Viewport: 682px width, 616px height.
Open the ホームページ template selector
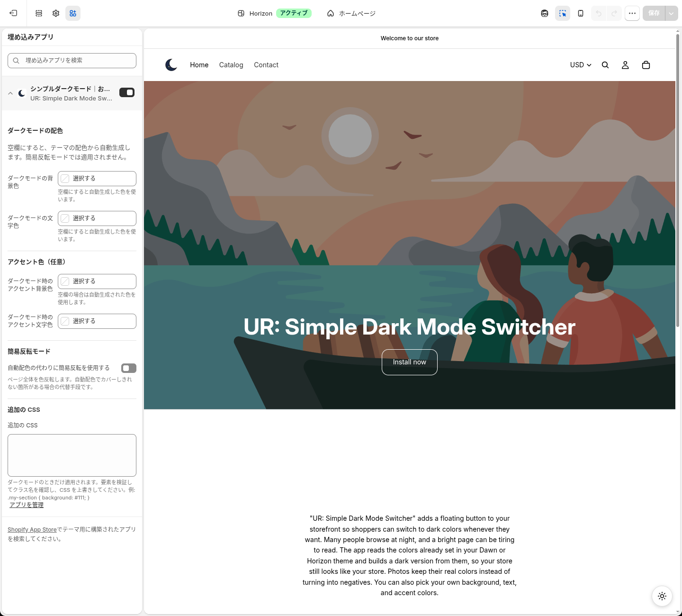[x=351, y=13]
